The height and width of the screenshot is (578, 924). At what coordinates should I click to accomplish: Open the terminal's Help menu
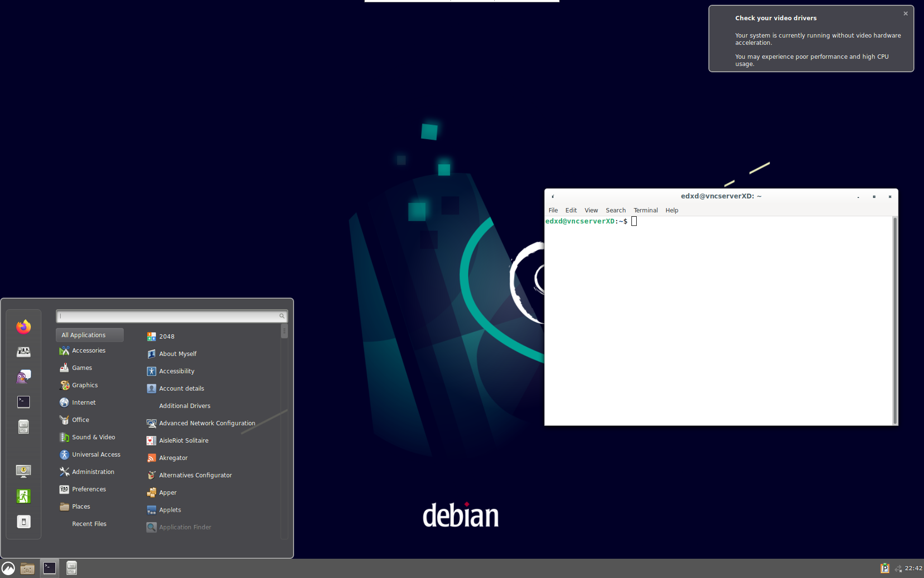(x=672, y=210)
